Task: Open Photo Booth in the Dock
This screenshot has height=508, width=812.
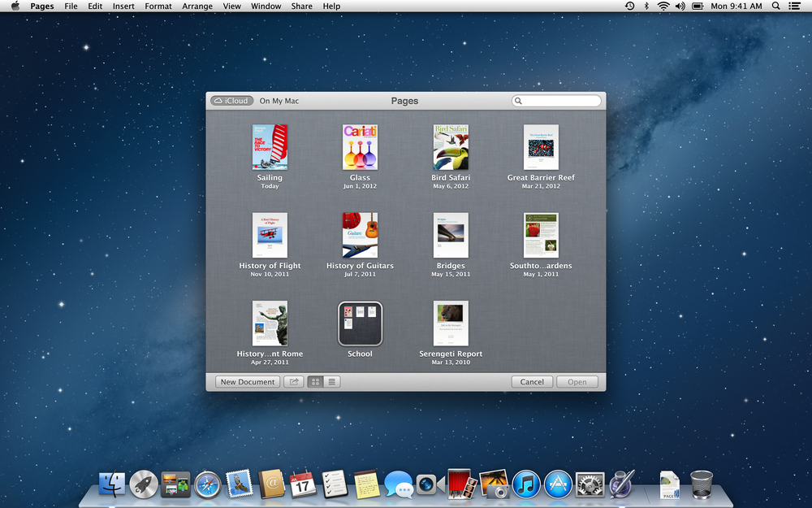Action: [x=462, y=484]
